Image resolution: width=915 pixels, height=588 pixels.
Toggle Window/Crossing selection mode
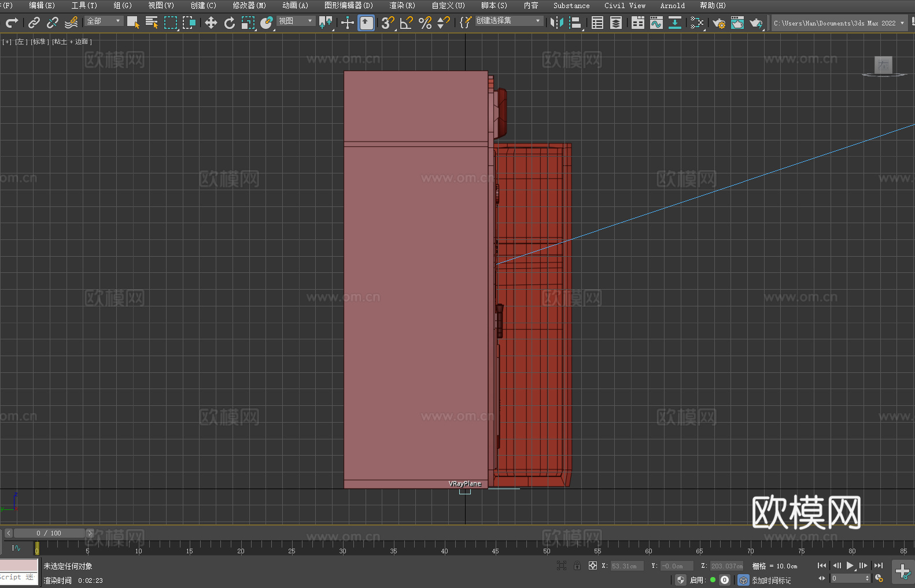[x=189, y=23]
